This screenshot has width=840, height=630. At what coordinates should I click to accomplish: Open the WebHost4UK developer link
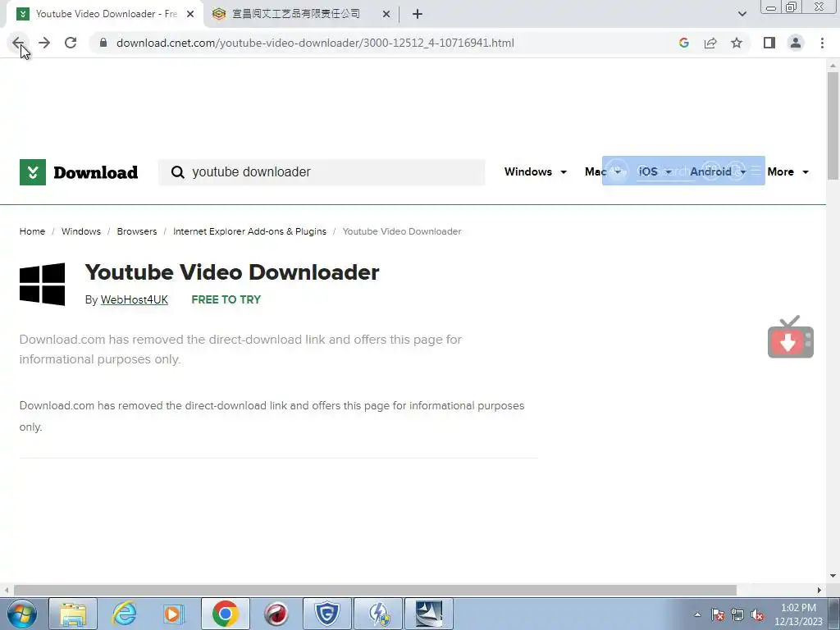[x=135, y=299]
